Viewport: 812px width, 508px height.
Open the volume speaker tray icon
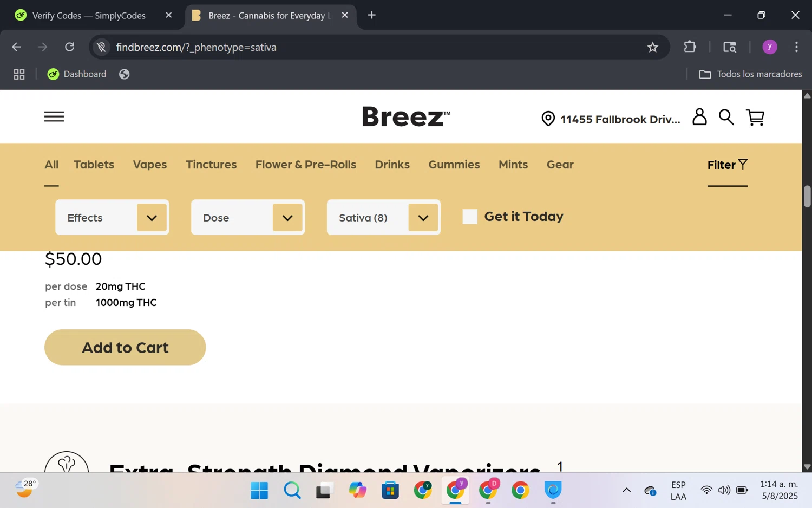(724, 490)
